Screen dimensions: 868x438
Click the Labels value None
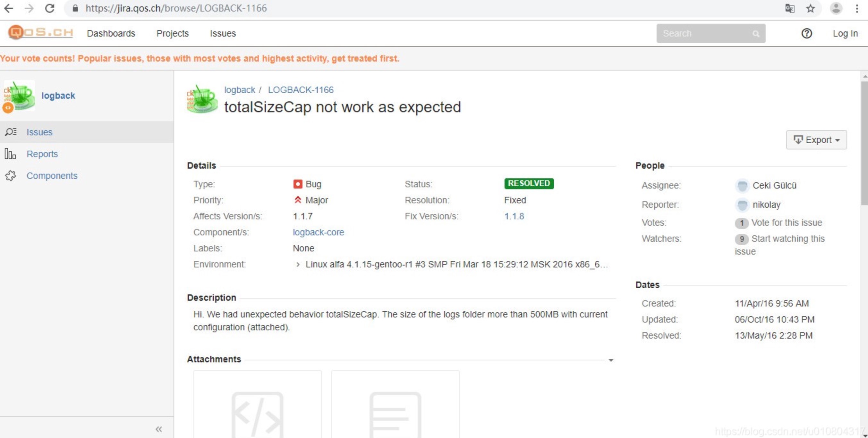click(303, 248)
